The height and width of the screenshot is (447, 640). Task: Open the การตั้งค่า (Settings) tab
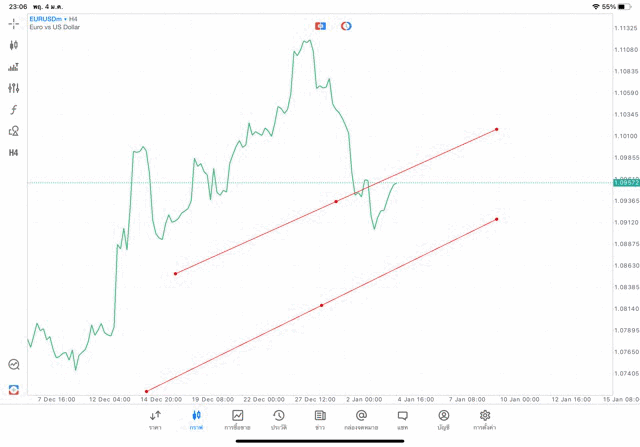point(485,420)
